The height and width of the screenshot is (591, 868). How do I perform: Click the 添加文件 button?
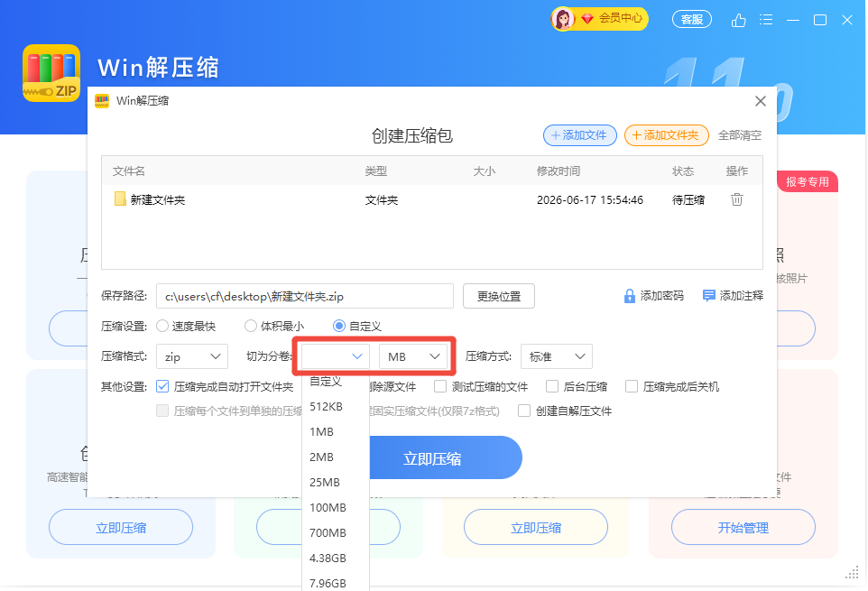click(x=579, y=135)
